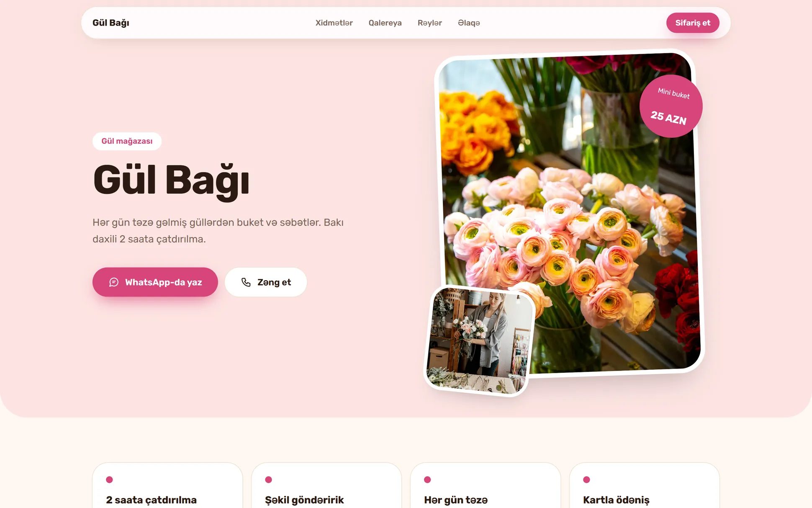Click the Sifariş et button
Viewport: 812px width, 508px height.
point(693,23)
